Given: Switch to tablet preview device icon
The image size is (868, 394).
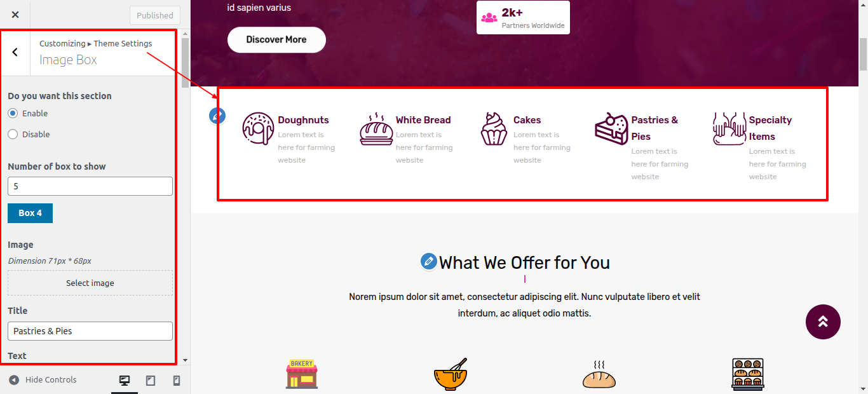Looking at the screenshot, I should tap(151, 381).
